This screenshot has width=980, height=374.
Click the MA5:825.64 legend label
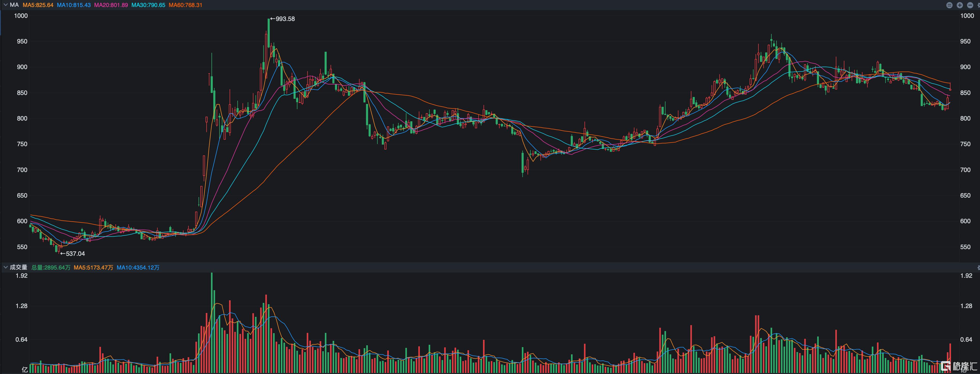coord(38,5)
